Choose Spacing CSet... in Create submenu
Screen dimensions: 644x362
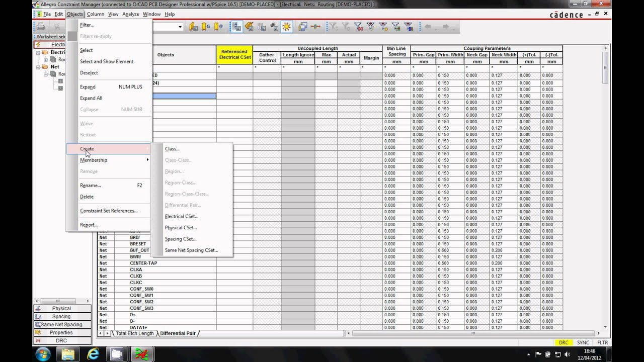tap(192, 239)
